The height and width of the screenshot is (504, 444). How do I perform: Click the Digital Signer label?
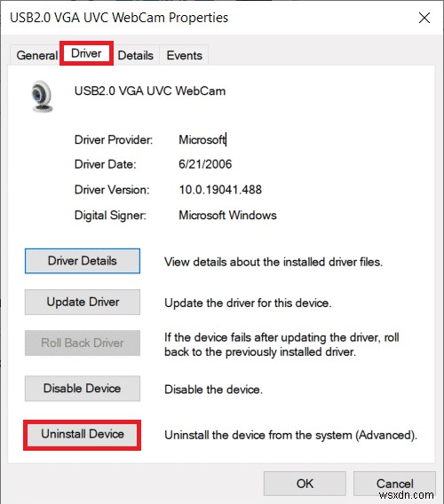click(x=110, y=215)
